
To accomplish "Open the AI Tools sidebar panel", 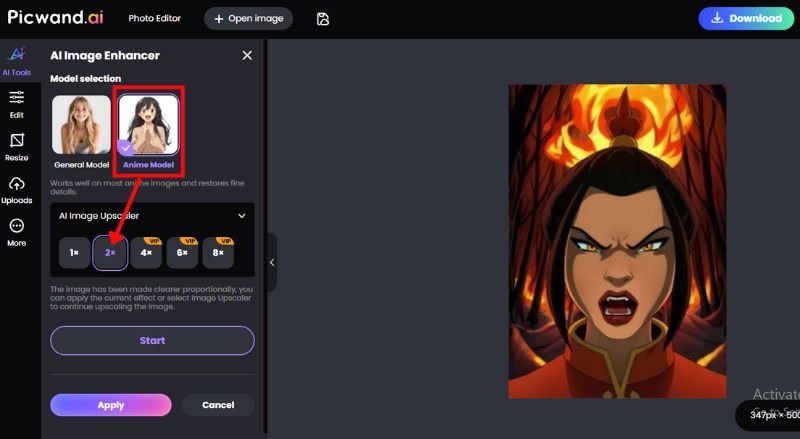I will pos(16,62).
